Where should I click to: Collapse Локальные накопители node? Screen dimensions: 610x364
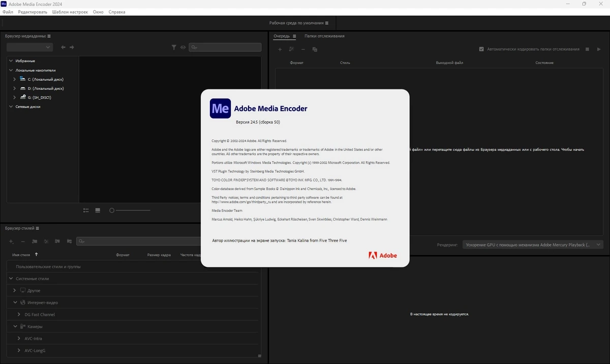tap(11, 70)
